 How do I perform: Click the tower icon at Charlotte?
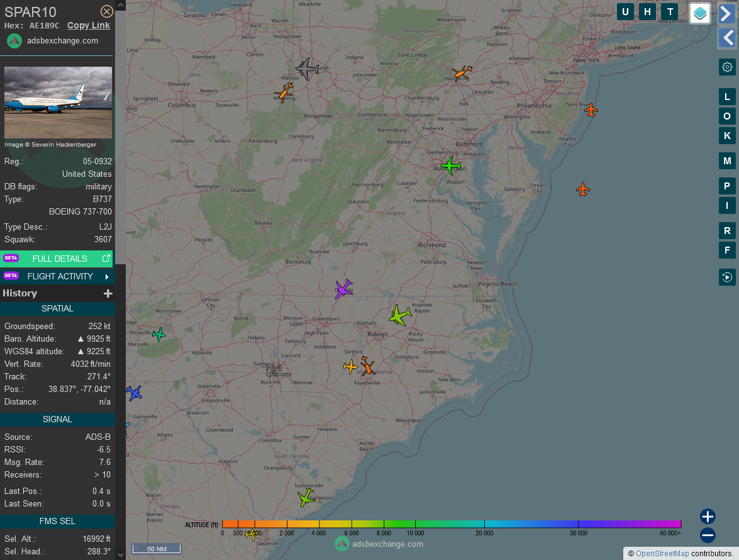pos(274,369)
